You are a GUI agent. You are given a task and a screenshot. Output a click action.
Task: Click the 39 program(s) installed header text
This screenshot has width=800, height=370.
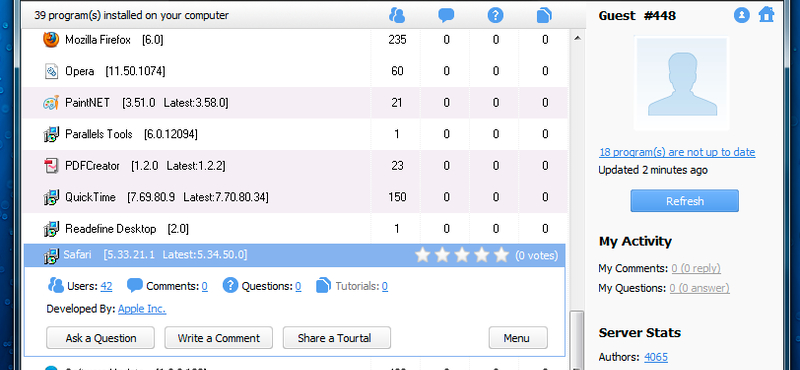pyautogui.click(x=132, y=15)
